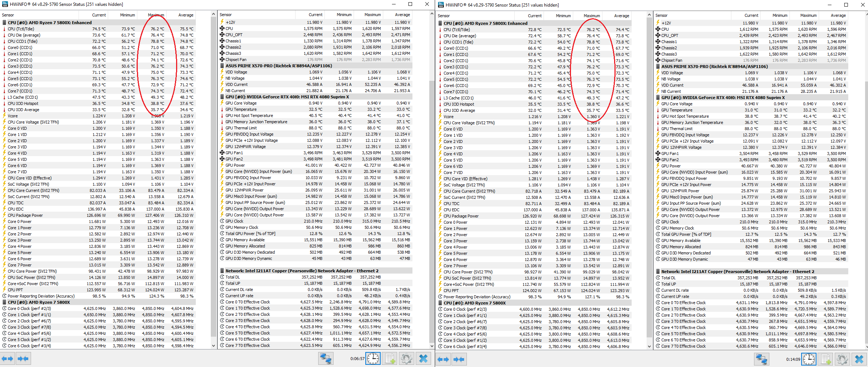Select the Chipset Fan row in left window
The height and width of the screenshot is (367, 868).
pyautogui.click(x=315, y=60)
